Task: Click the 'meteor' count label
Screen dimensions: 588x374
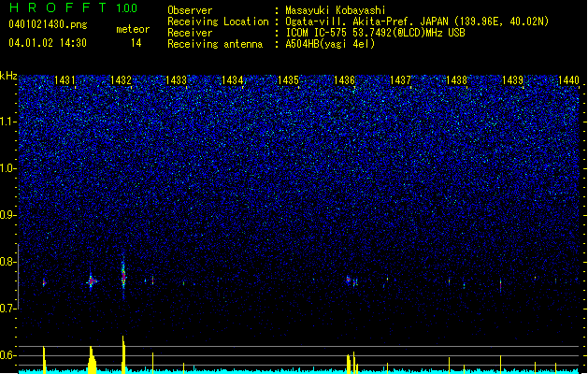Action: pos(133,29)
